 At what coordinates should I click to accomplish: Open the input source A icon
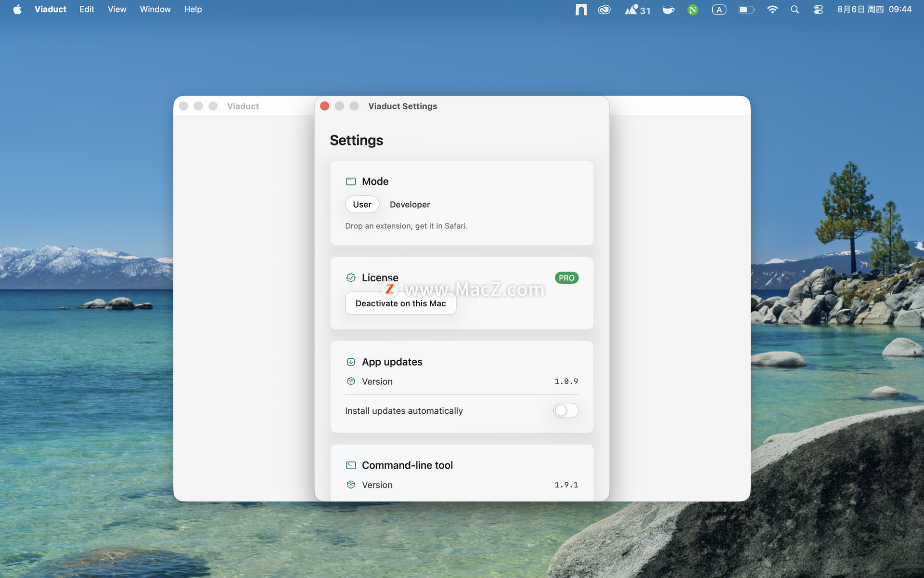tap(719, 10)
